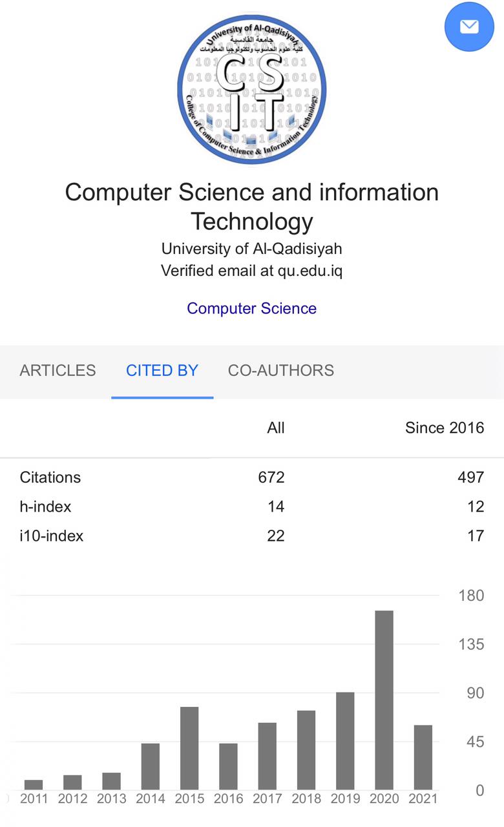Open the Computer Science interest link
The height and width of the screenshot is (827, 504).
click(251, 308)
